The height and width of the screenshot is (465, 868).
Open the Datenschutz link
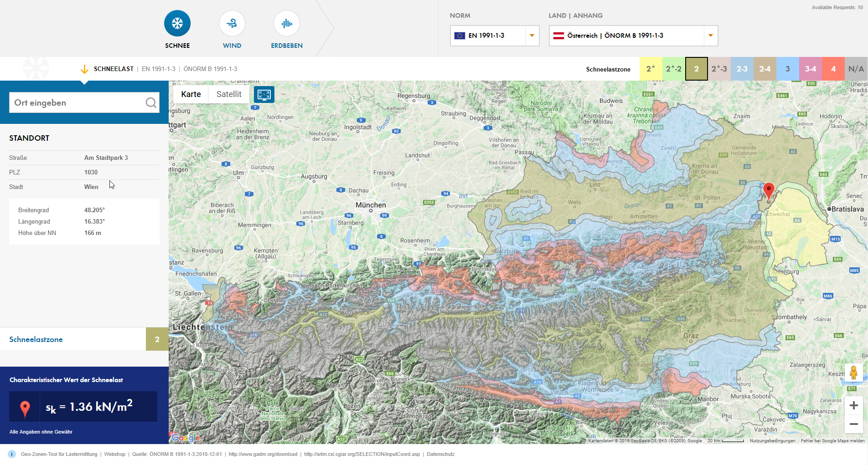click(x=440, y=454)
